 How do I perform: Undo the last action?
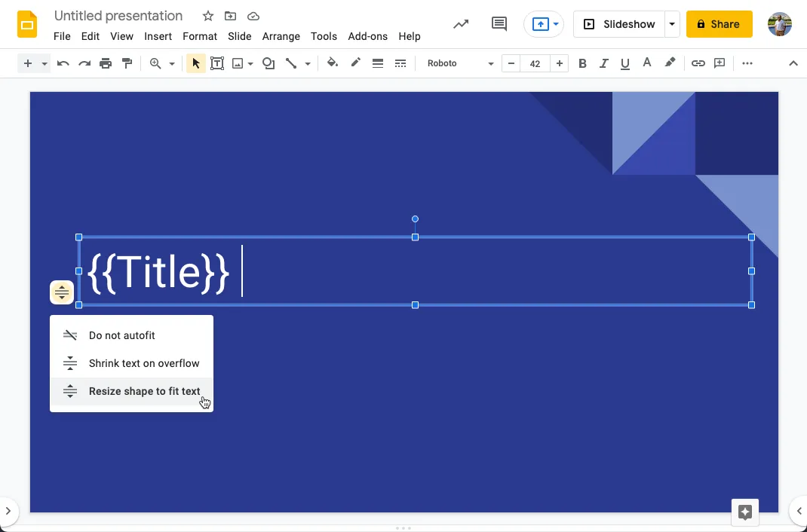(63, 63)
